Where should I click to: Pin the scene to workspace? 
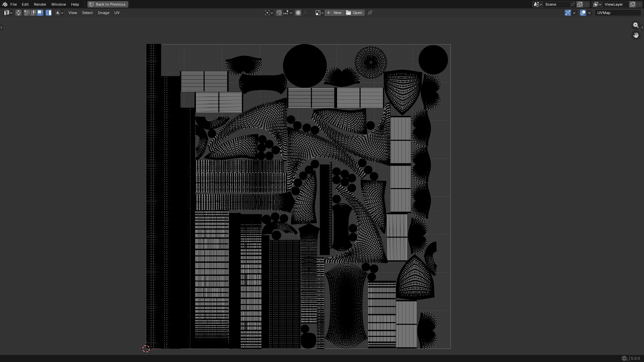pos(573,4)
